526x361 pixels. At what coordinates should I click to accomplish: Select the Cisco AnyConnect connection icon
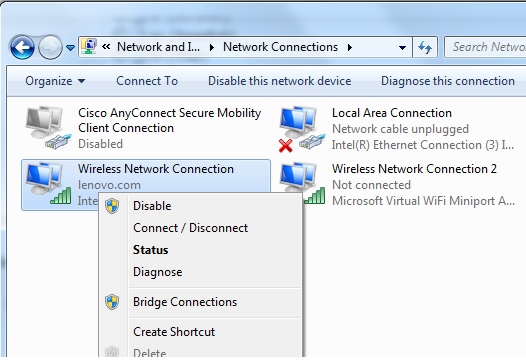click(x=48, y=127)
